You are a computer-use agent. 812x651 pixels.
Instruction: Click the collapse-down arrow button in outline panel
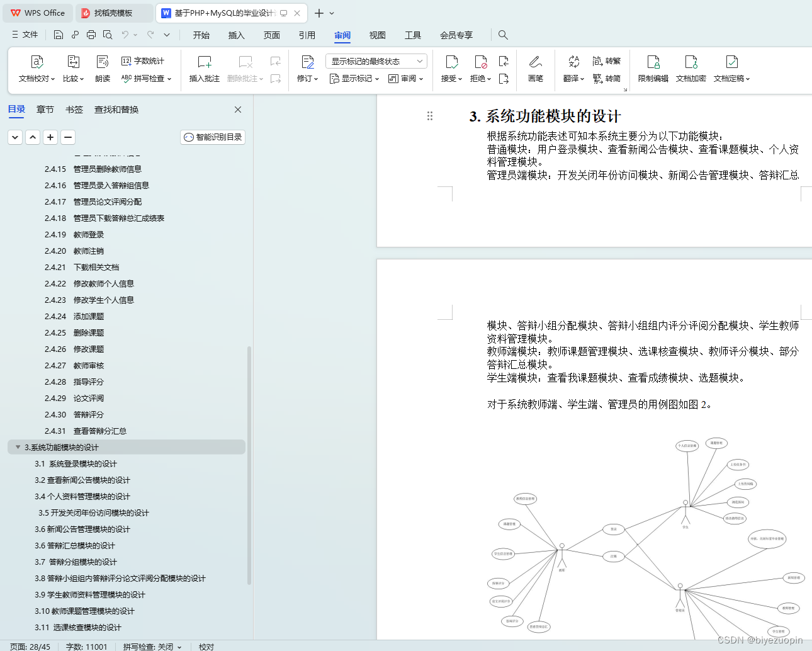(x=15, y=137)
